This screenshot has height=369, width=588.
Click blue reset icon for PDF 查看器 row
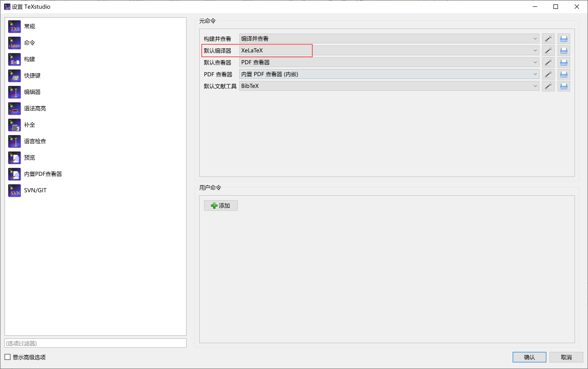tap(564, 74)
